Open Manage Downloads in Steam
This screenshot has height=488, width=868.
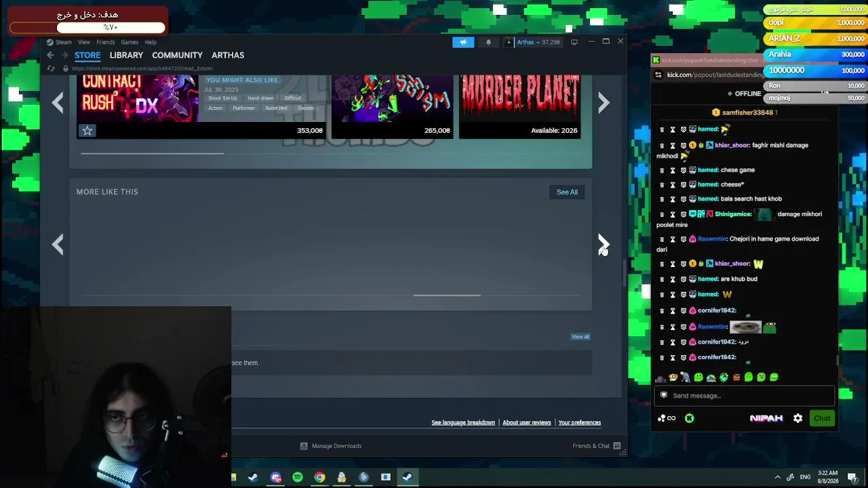[x=331, y=446]
